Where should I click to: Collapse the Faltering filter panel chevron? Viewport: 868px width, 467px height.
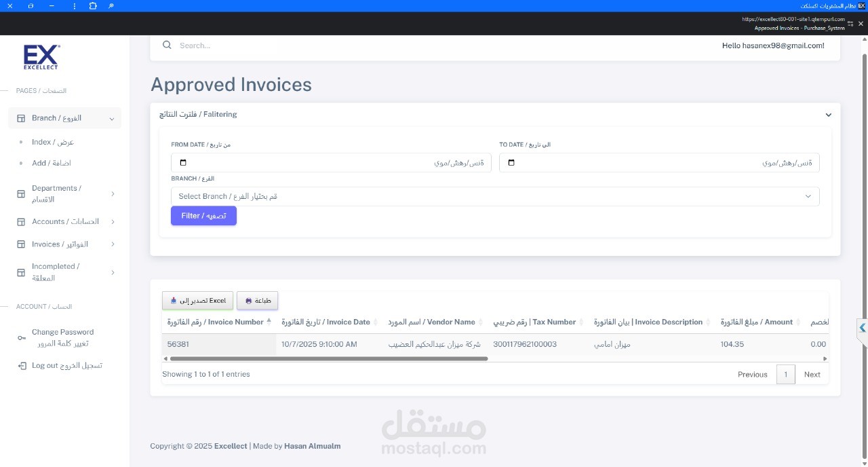tap(828, 115)
